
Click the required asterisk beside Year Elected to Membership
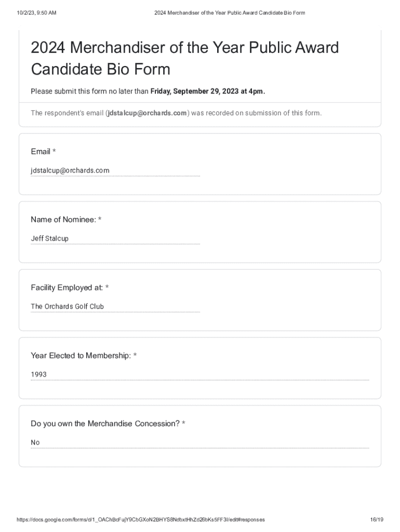tap(135, 355)
